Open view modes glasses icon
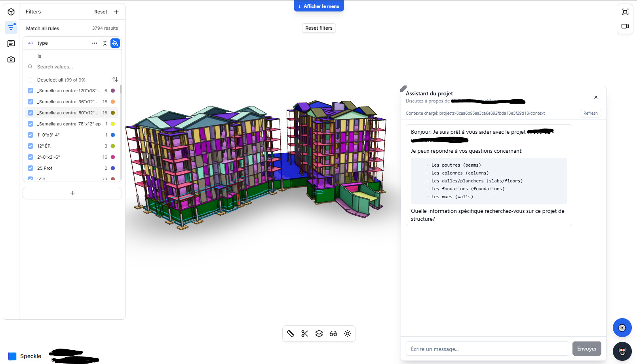Viewport: 637px width, 364px height. click(333, 334)
